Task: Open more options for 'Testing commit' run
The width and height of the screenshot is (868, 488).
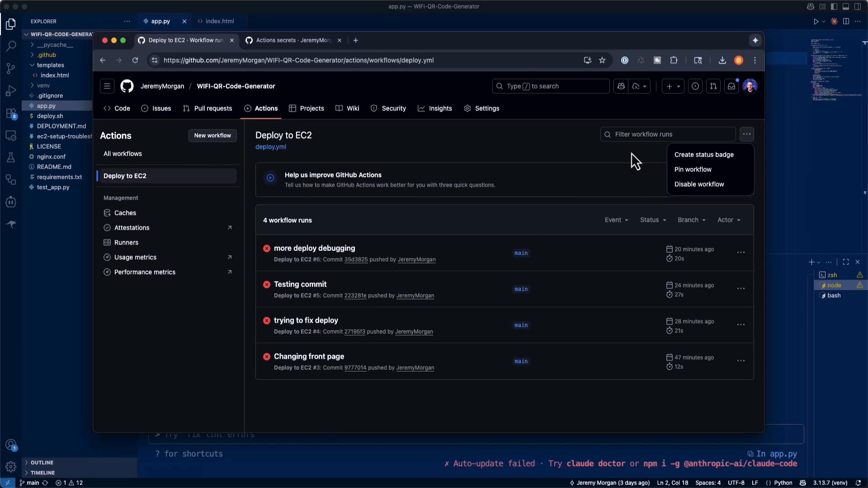Action: [741, 289]
